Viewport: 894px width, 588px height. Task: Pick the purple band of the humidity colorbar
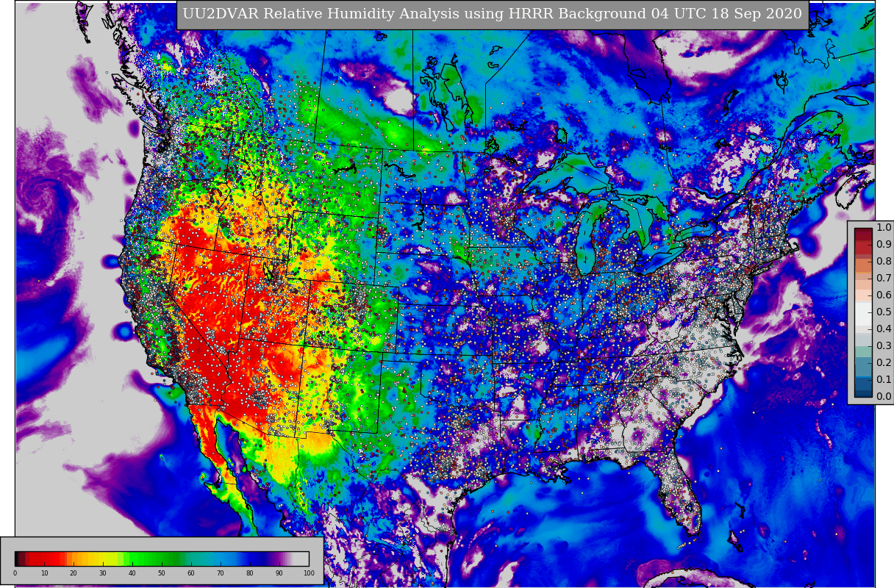coord(279,559)
